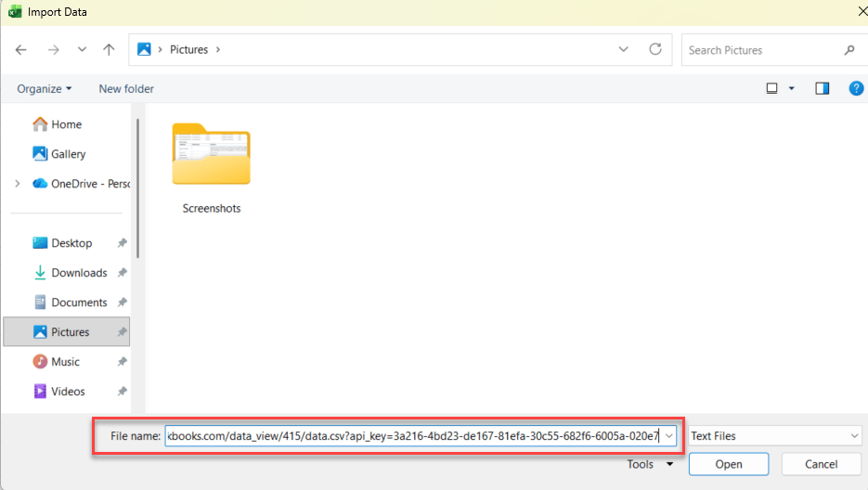Open recent locations dropdown chevron
868x490 pixels.
(x=82, y=49)
